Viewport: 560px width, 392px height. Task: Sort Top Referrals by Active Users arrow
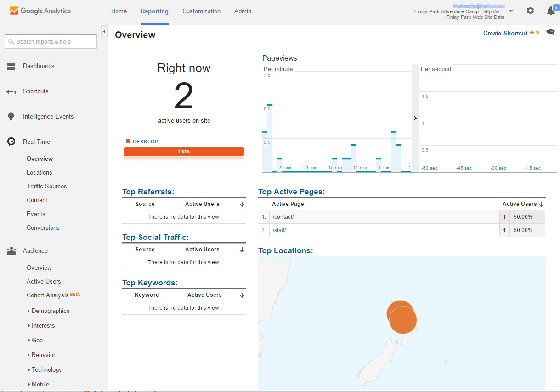point(242,205)
